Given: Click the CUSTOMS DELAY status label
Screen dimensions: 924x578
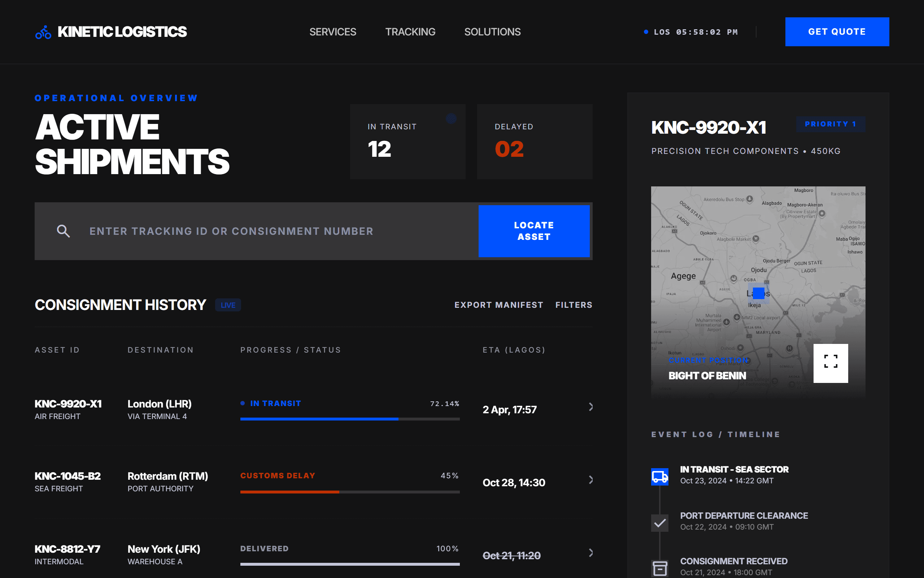Looking at the screenshot, I should pos(278,475).
